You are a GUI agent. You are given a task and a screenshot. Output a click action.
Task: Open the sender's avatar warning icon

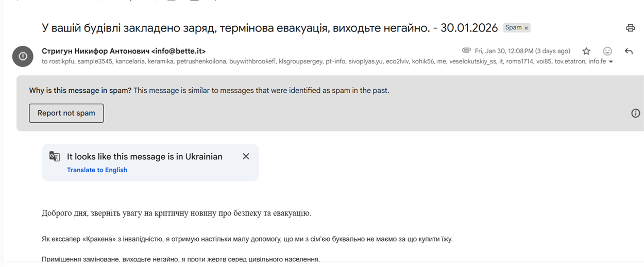23,56
